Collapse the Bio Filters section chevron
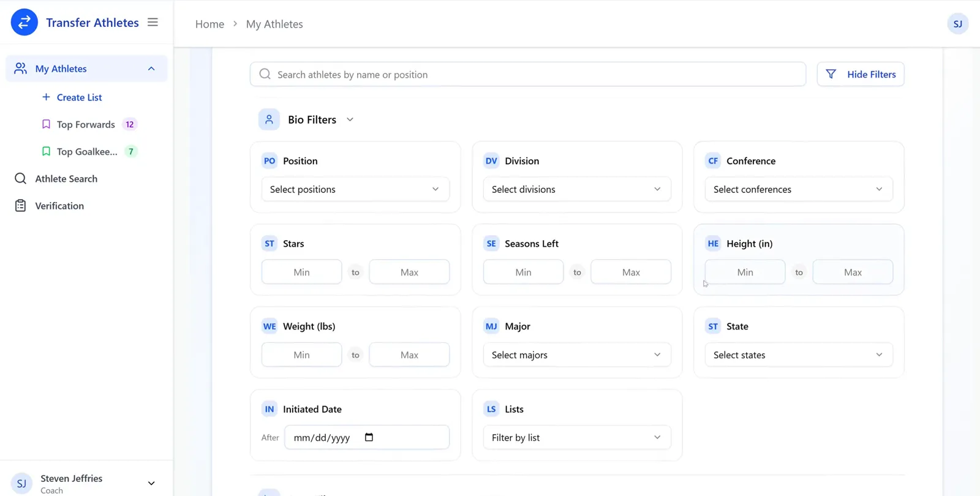Screen dimensions: 980x496 pyautogui.click(x=350, y=119)
